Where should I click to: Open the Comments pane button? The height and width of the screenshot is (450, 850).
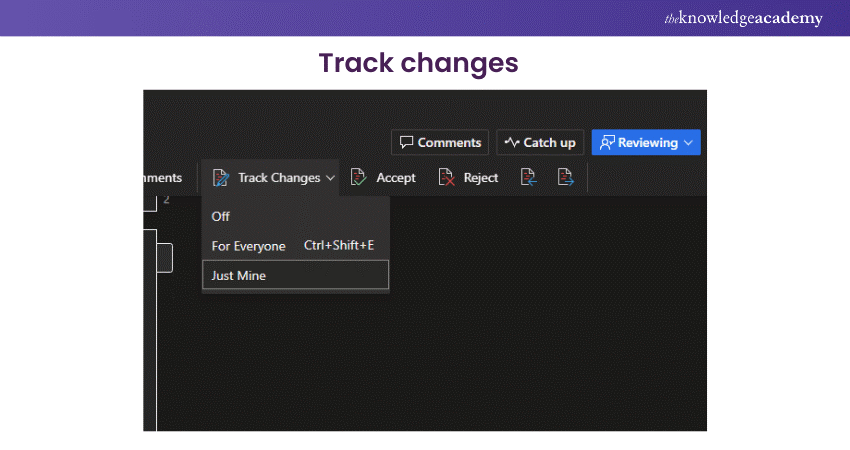pos(440,142)
